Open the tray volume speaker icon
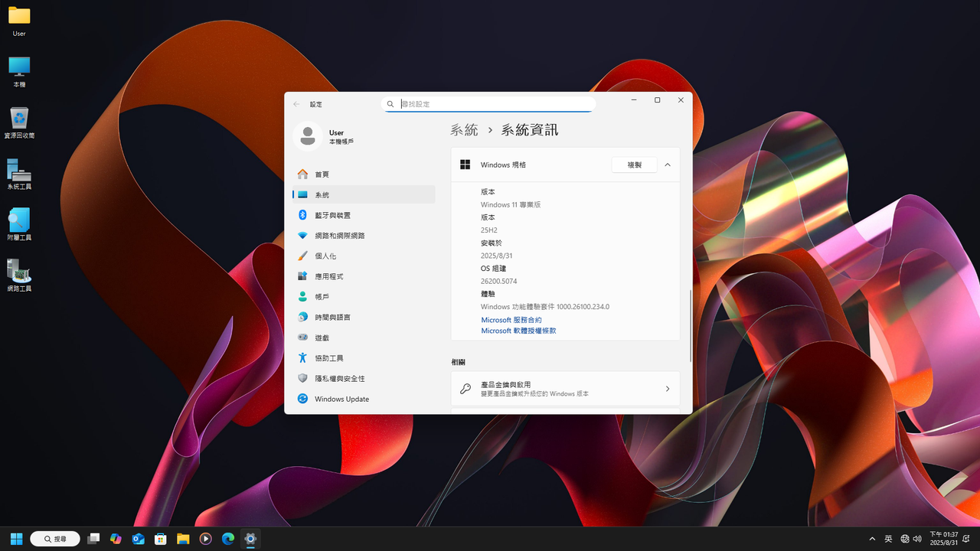This screenshot has width=980, height=551. [917, 539]
